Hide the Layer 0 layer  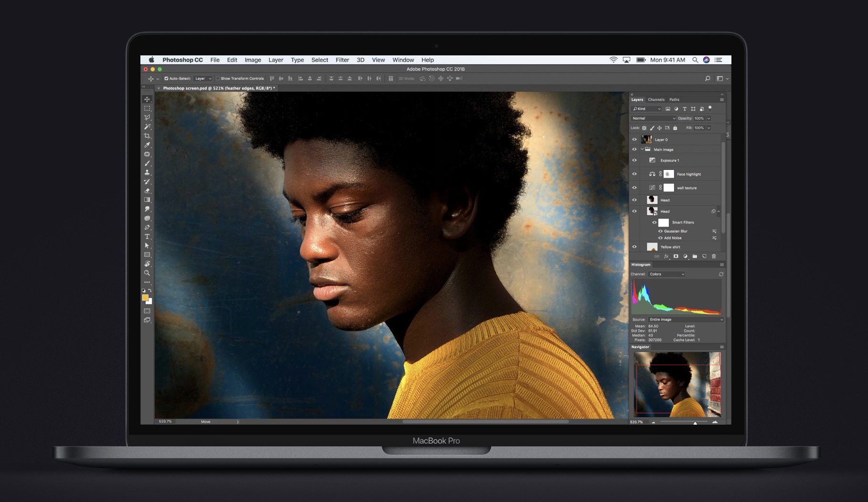635,140
